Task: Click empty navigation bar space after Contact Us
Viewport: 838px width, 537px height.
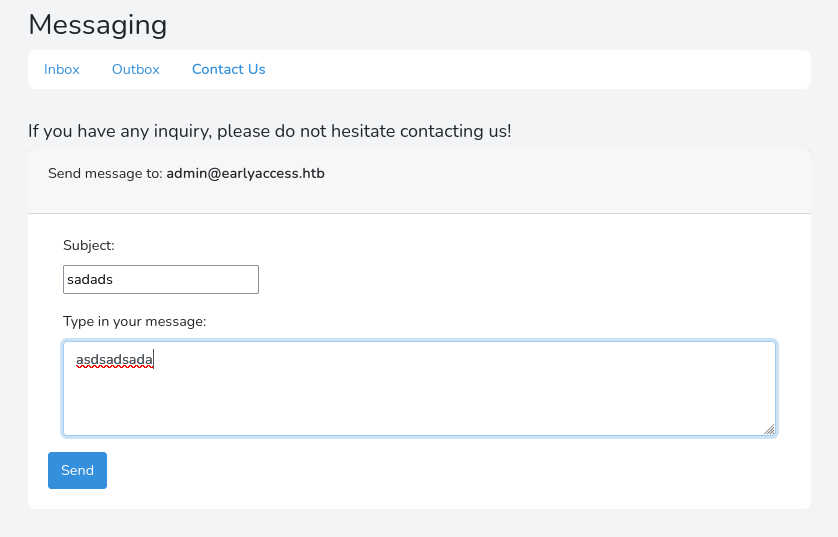Action: [540, 69]
